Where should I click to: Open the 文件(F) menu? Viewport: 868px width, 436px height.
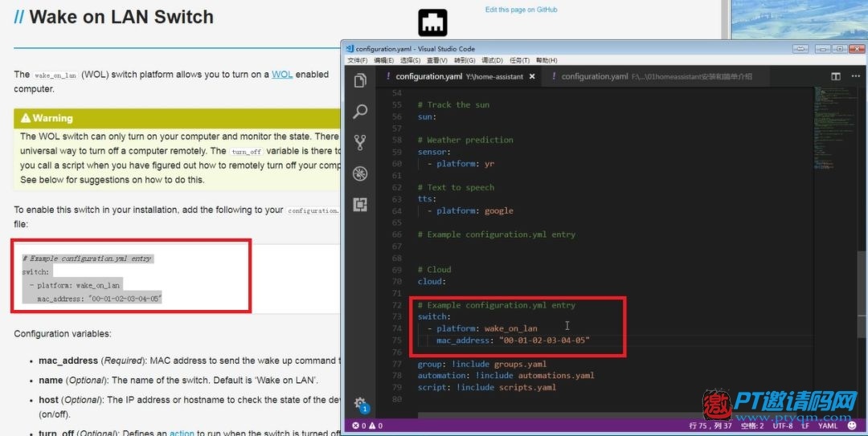357,60
